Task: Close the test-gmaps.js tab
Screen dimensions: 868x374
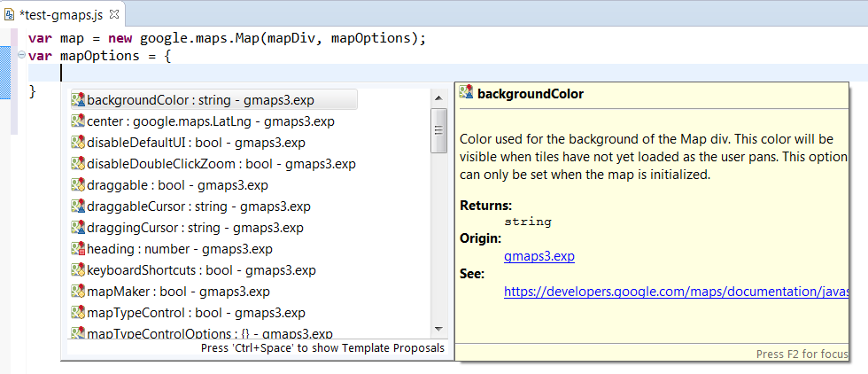Action: tap(114, 13)
